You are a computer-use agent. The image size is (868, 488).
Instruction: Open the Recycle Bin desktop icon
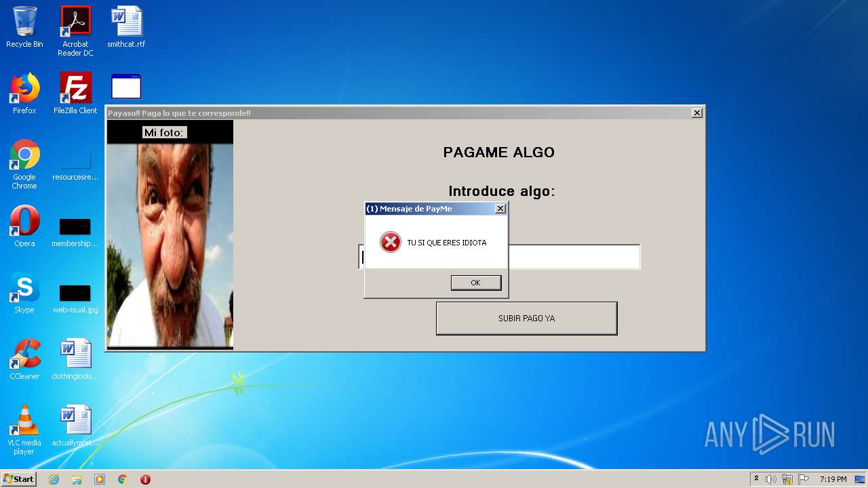24,28
